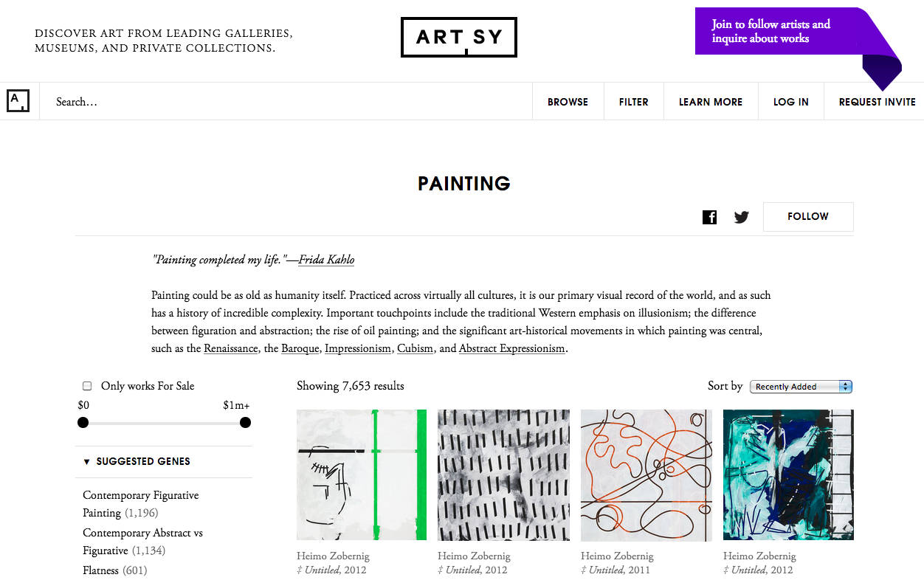This screenshot has height=580, width=924.
Task: Follow the Painting category
Action: [x=807, y=217]
